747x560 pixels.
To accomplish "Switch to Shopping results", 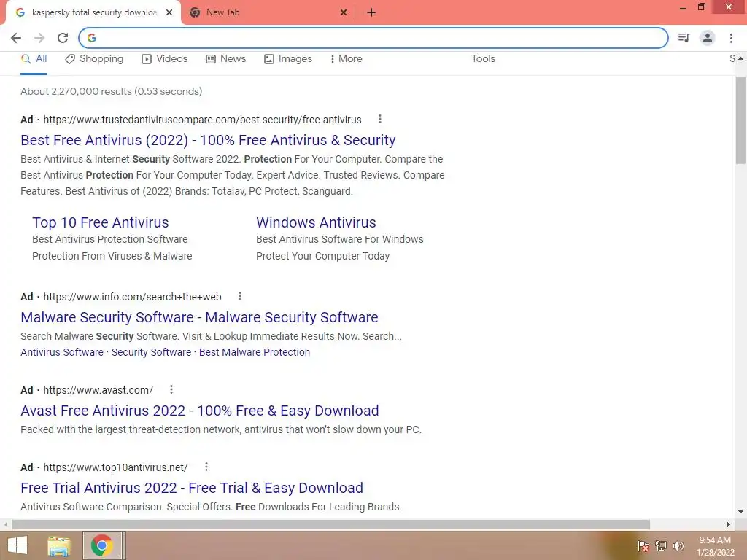I will tap(94, 59).
